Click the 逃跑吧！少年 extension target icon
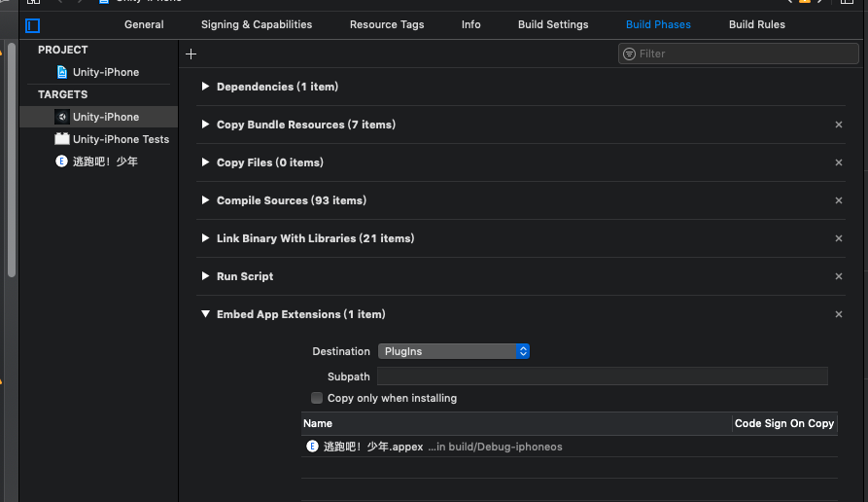868x502 pixels. point(61,161)
